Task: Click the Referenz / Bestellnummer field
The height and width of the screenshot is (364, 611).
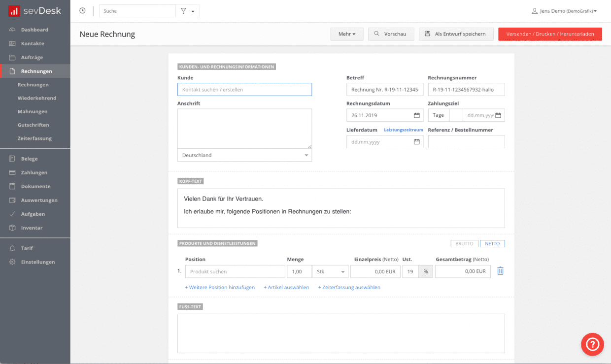Action: (x=467, y=142)
